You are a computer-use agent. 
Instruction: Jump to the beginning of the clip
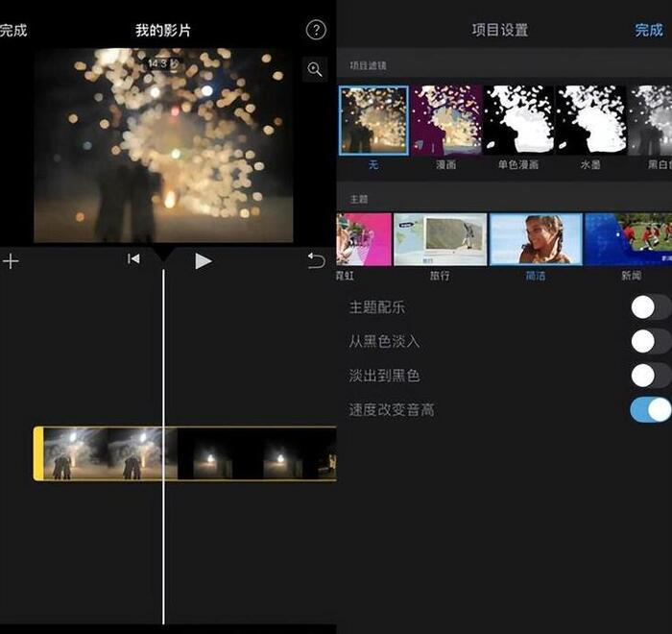click(x=134, y=259)
